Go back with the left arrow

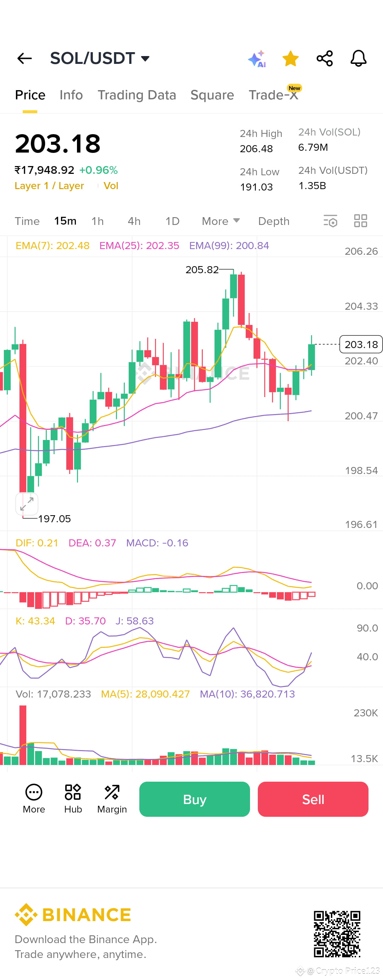[x=24, y=59]
